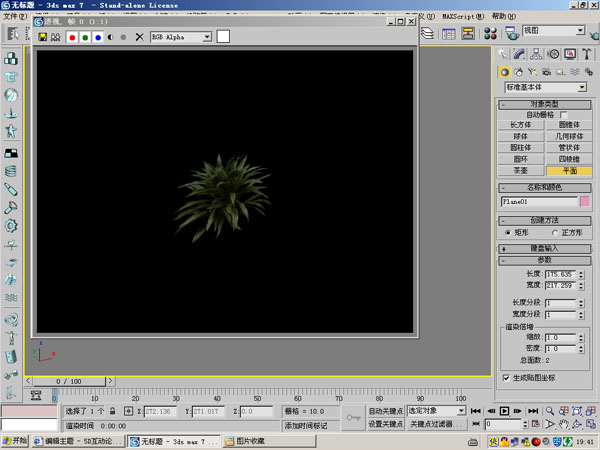600x450 pixels.
Task: Open the 标准基本体 primitives dropdown
Action: 545,88
